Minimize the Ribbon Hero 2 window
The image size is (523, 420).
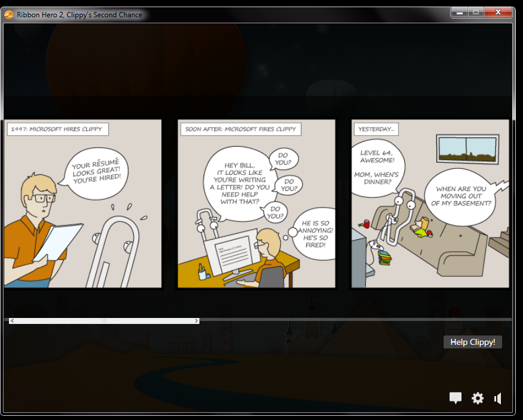pyautogui.click(x=460, y=13)
